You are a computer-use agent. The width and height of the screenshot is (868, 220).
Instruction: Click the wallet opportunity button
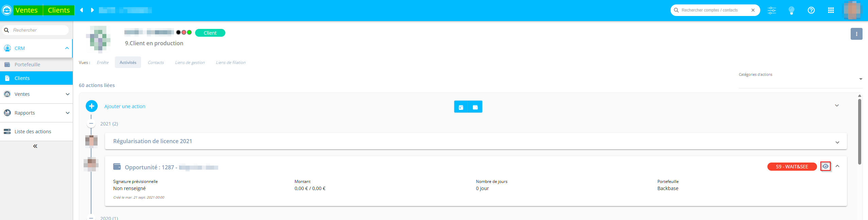point(475,107)
